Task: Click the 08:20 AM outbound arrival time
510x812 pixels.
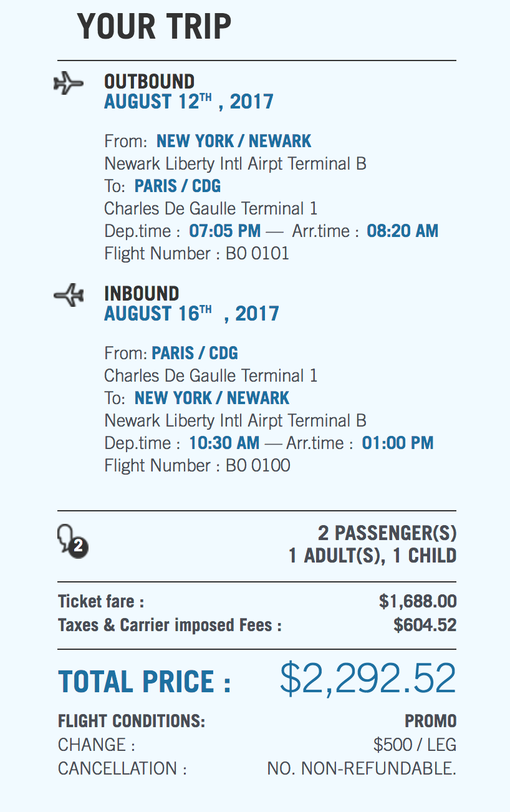Action: coord(402,231)
